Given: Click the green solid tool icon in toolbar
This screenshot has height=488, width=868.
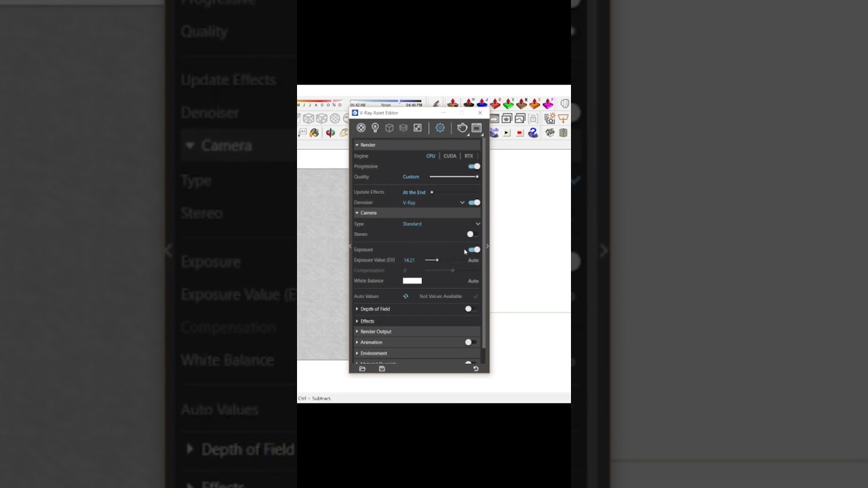Looking at the screenshot, I should click(x=509, y=104).
